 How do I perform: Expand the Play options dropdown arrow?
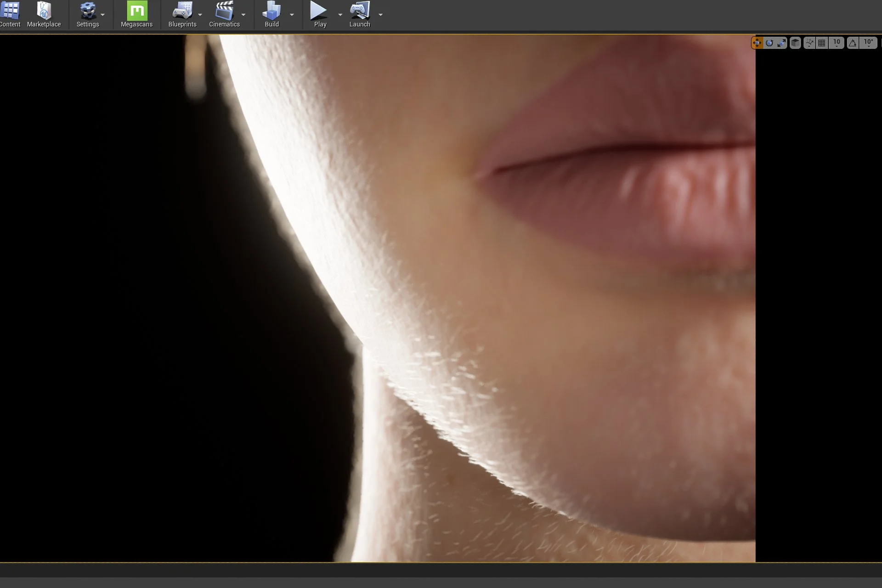[x=340, y=15]
